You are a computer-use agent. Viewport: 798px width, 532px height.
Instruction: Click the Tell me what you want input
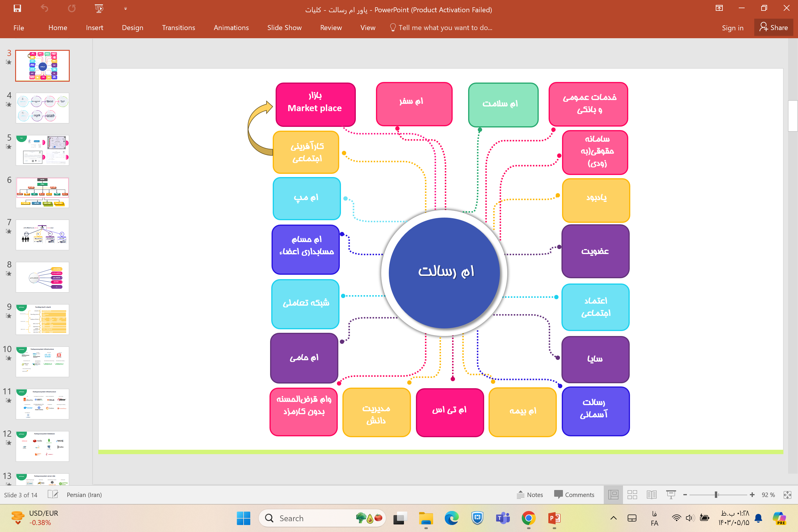tap(445, 28)
